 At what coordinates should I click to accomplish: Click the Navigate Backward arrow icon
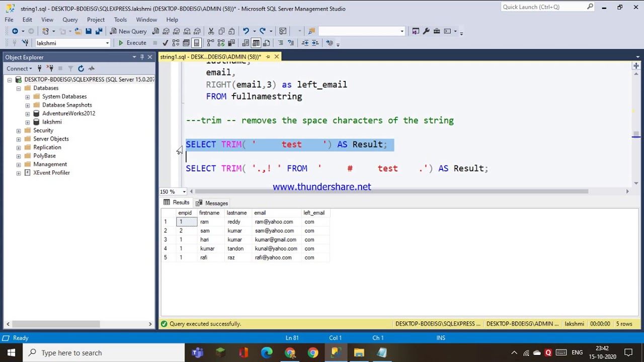tap(15, 31)
